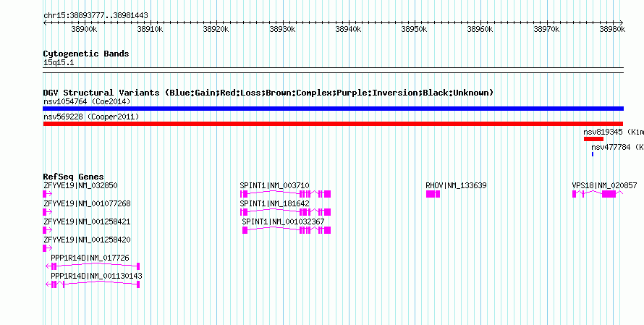644x325 pixels.
Task: Open ZFYVE19|NM_001258421 gene label
Action: coord(87,221)
